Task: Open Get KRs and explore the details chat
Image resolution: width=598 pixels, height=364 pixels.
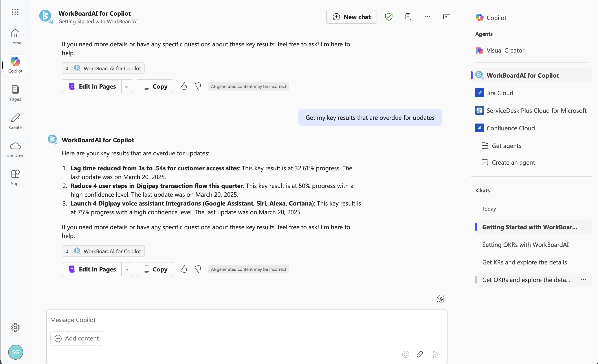Action: [x=533, y=262]
